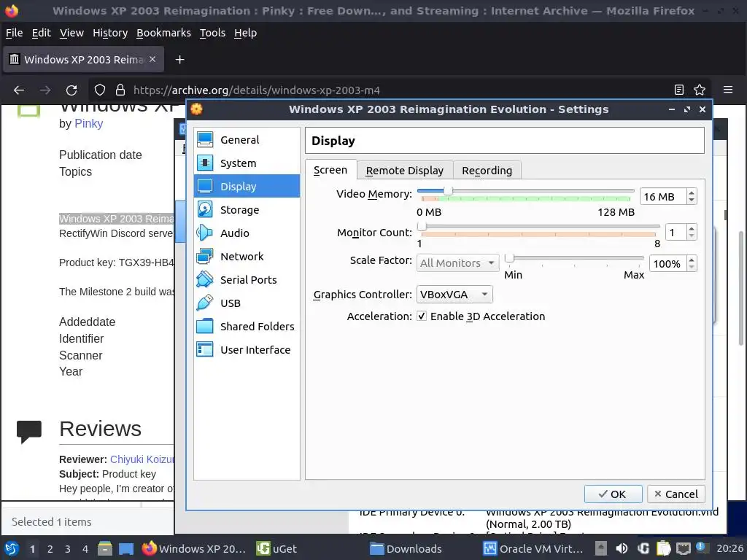Switch to Downloads taskbar window
The height and width of the screenshot is (560, 747).
(x=406, y=548)
